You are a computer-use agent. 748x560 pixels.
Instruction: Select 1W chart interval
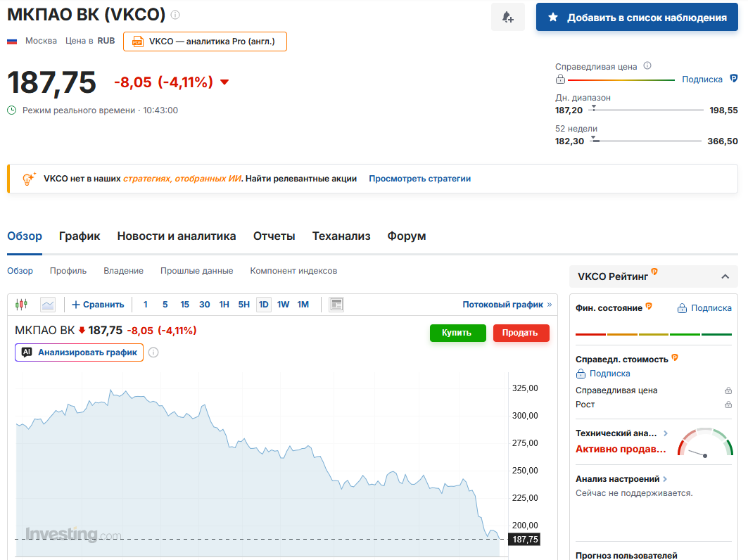(284, 305)
